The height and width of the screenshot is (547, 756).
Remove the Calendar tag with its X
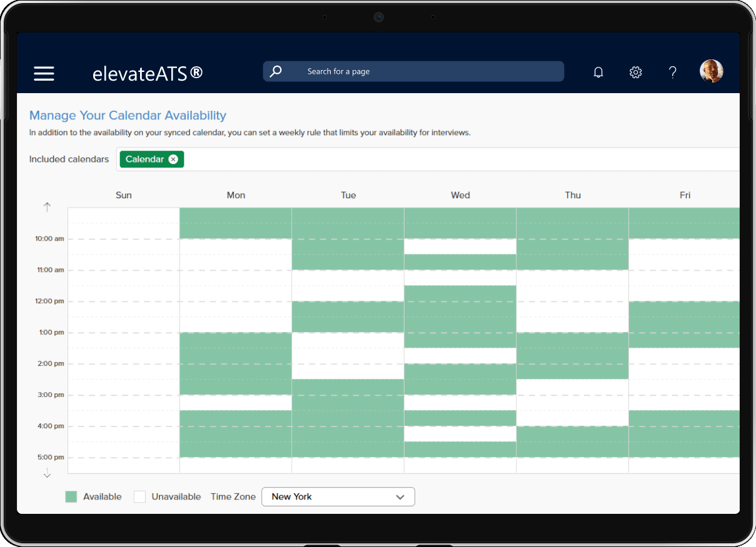(x=173, y=159)
